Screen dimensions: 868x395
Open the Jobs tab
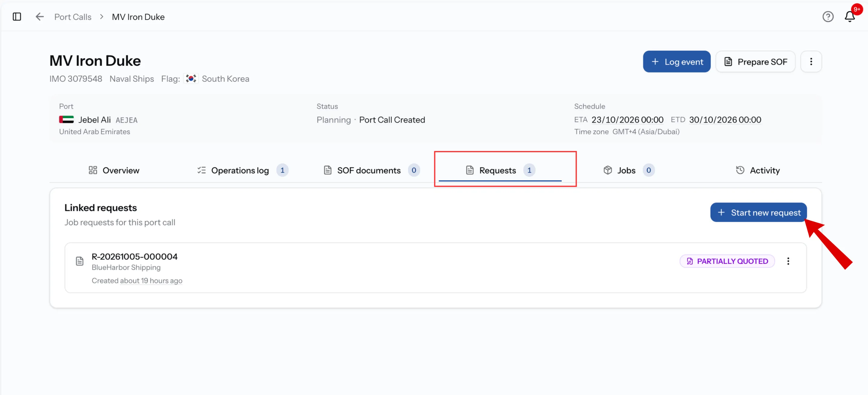pos(629,170)
